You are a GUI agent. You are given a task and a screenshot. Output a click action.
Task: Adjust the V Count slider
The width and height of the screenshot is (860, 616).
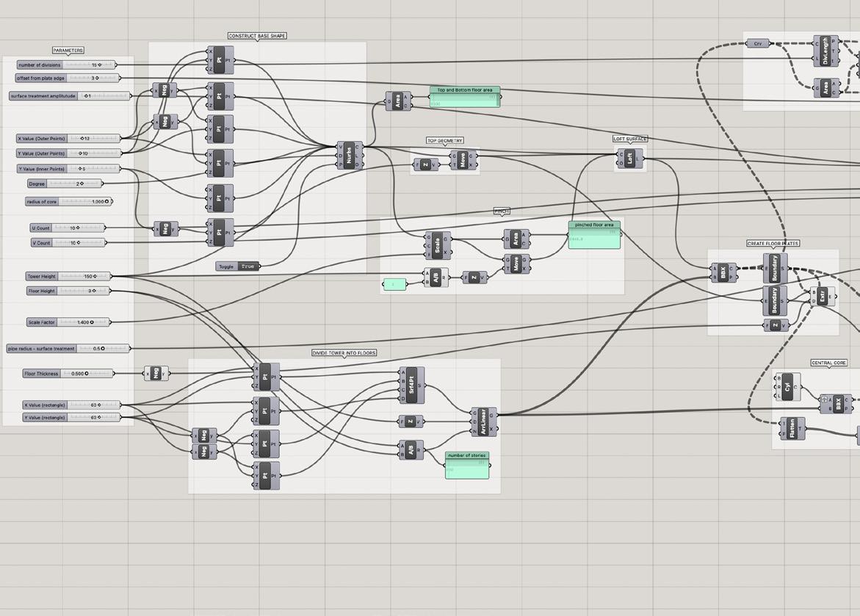point(68,242)
